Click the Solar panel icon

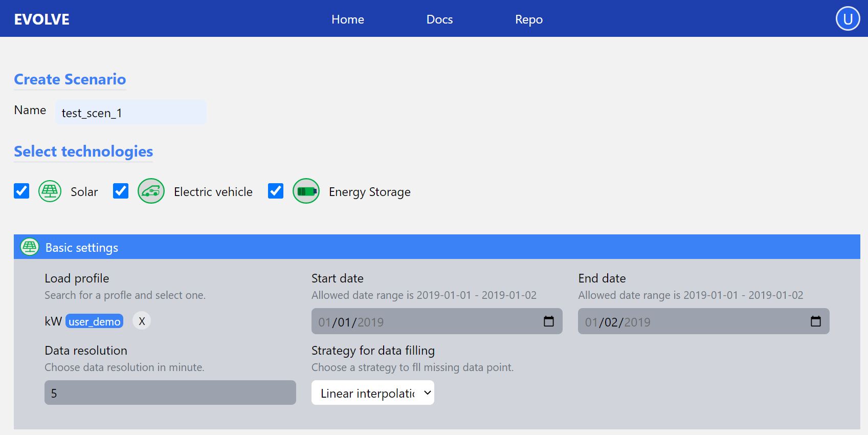coord(50,191)
